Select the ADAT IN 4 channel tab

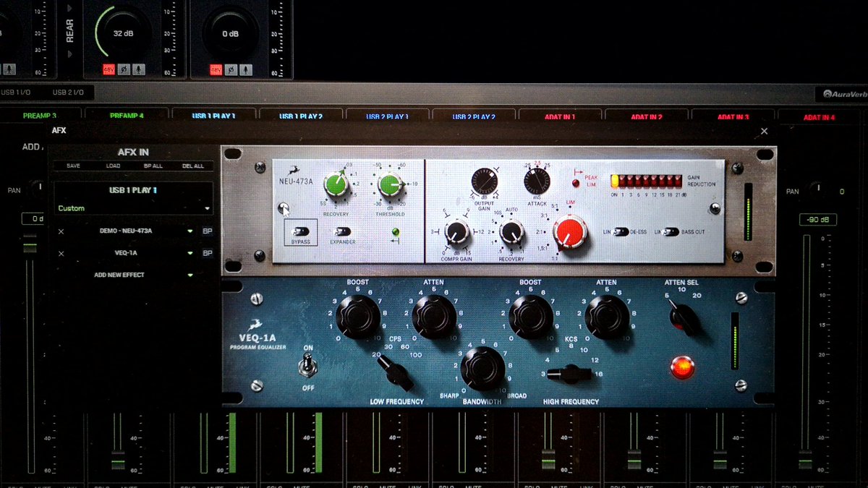click(819, 117)
